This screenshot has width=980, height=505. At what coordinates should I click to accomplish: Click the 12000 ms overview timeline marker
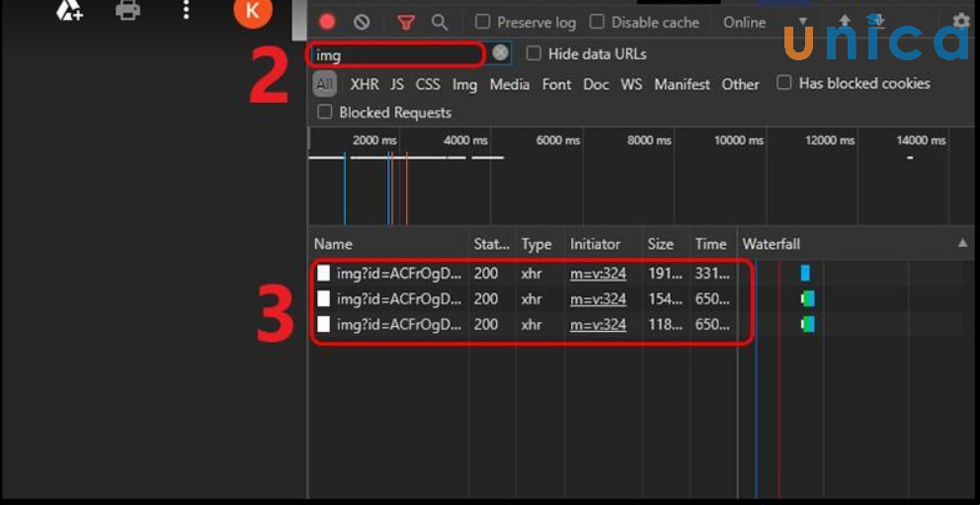click(x=830, y=140)
